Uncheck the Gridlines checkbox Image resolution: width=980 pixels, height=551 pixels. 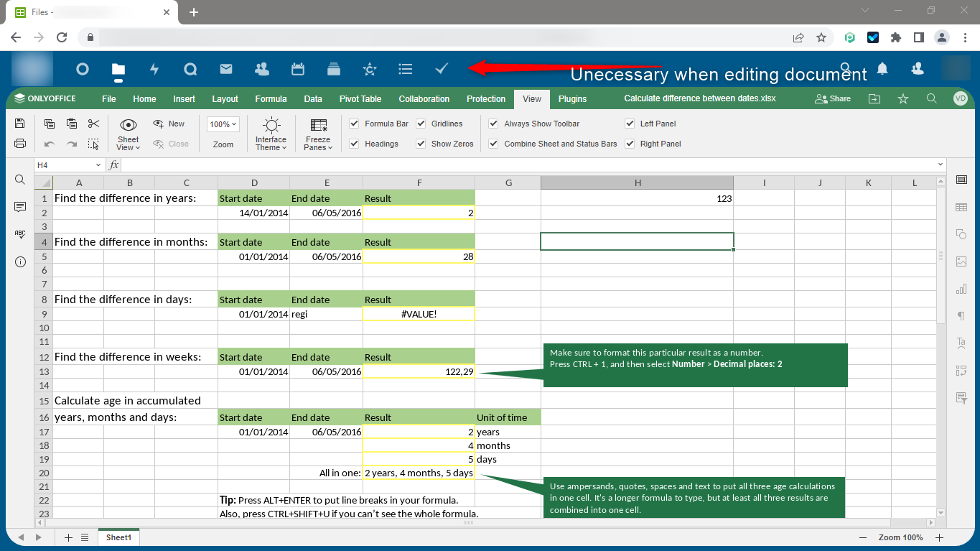click(x=421, y=124)
